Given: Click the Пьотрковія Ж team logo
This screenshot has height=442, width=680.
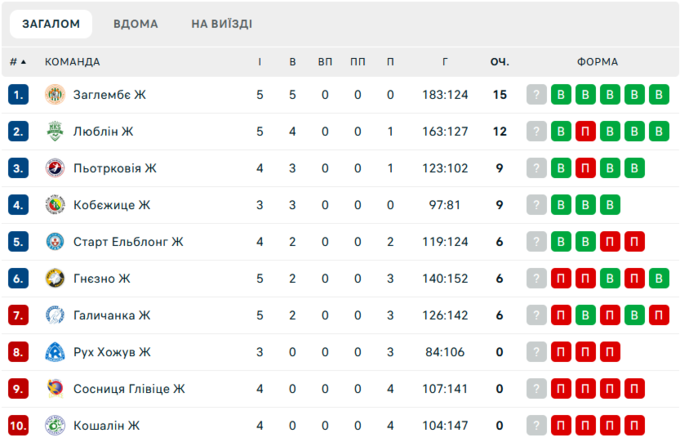Looking at the screenshot, I should click(55, 168).
